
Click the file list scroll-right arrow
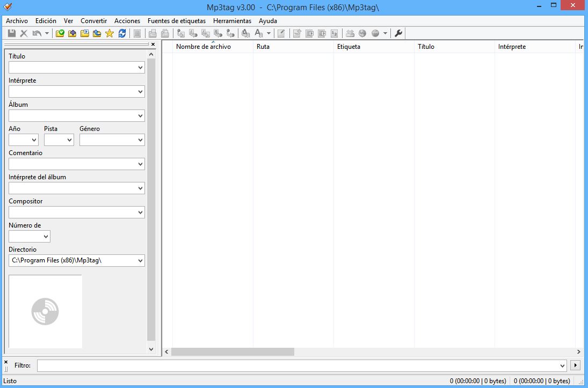pos(579,352)
